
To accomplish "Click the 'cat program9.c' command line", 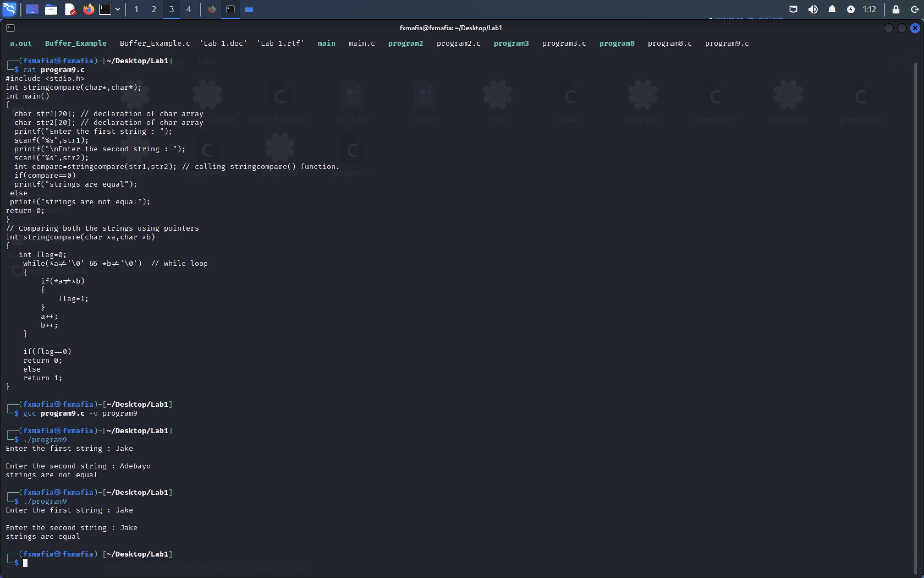I will (54, 70).
